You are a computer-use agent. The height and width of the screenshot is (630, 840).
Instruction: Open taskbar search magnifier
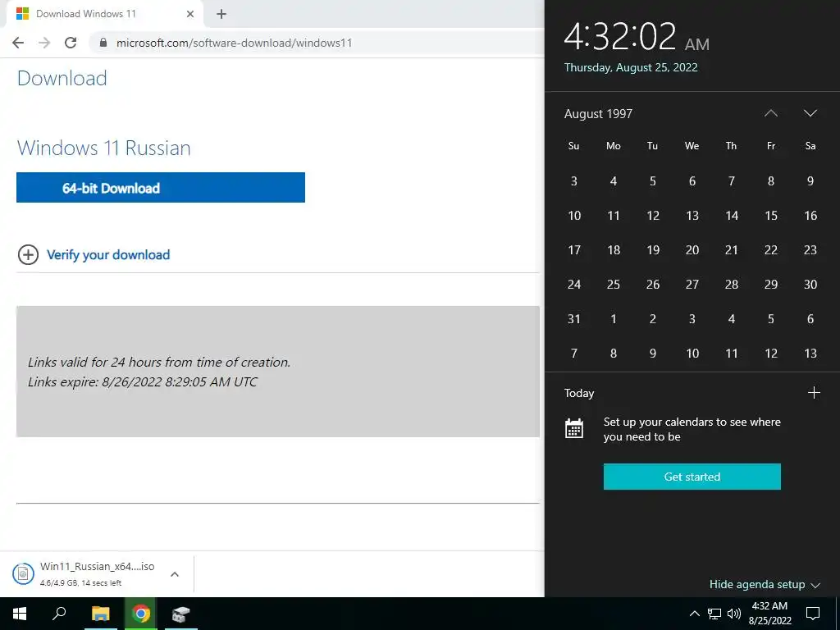point(59,614)
